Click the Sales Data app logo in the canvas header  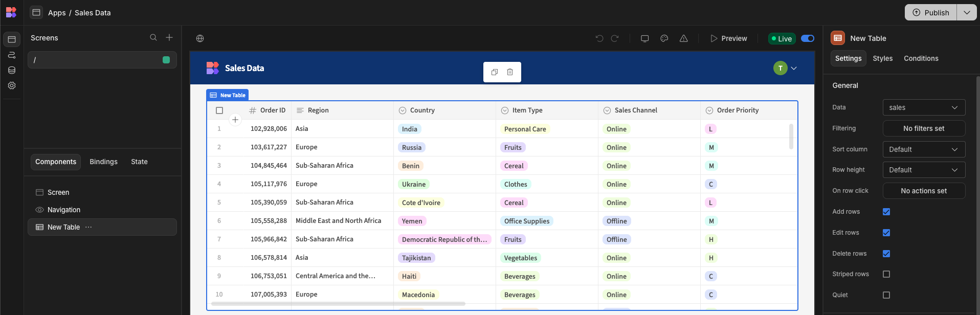tap(212, 68)
